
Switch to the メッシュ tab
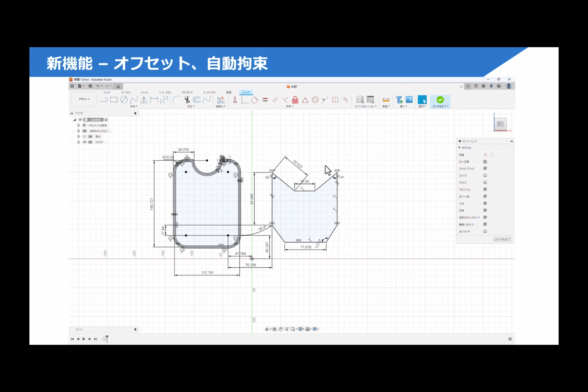pos(144,92)
